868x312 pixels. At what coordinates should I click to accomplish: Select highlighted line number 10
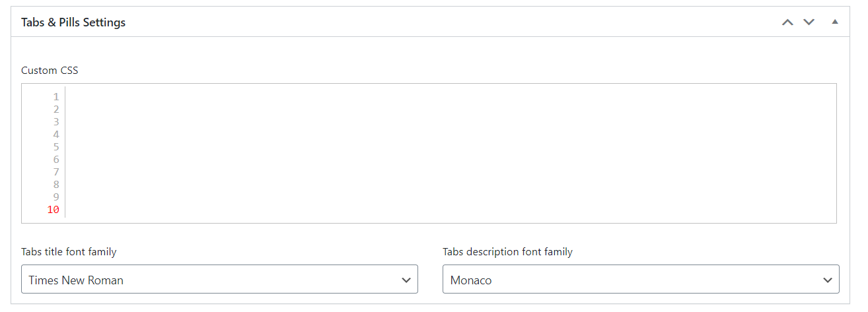[x=54, y=210]
